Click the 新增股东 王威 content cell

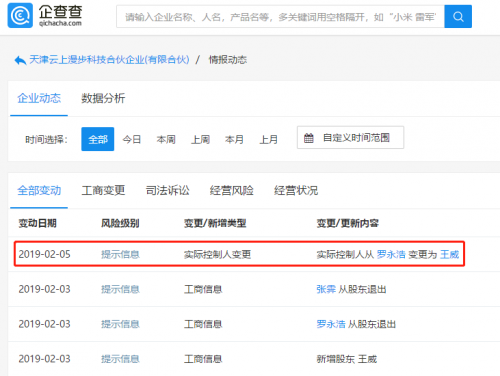[347, 359]
